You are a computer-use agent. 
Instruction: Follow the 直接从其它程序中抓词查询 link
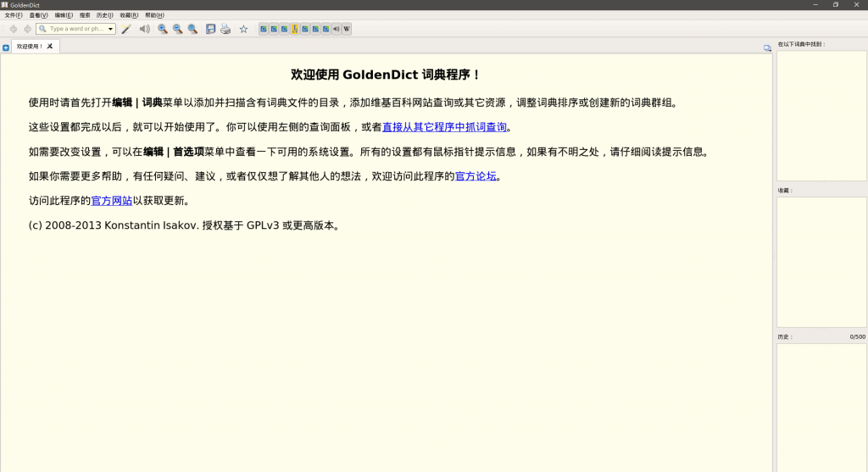pos(444,127)
